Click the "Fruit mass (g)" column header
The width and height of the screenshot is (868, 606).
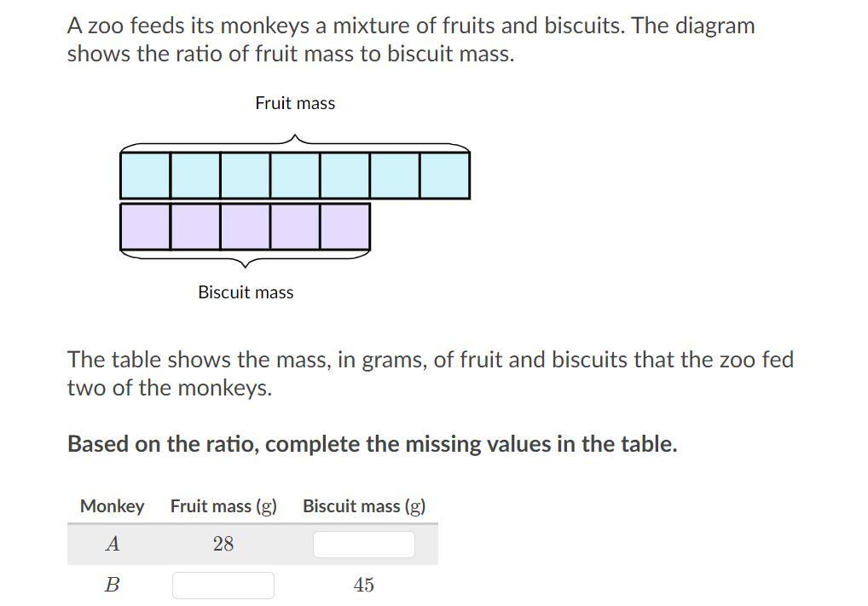click(x=223, y=506)
